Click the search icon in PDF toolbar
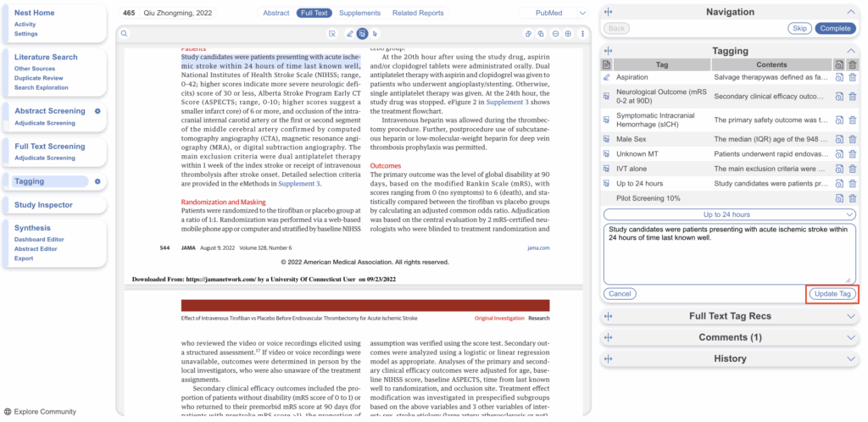This screenshot has width=868, height=422. [124, 34]
